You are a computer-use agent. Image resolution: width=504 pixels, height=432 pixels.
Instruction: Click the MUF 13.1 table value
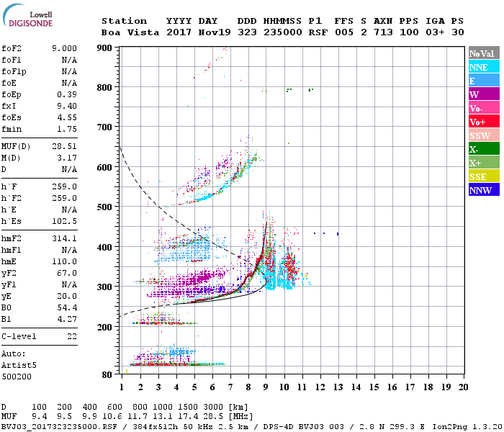pyautogui.click(x=163, y=417)
